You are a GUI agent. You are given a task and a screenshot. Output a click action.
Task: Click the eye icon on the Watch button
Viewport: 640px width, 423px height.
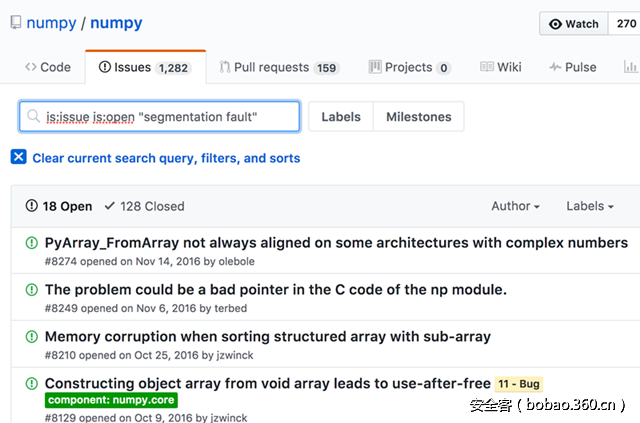coord(556,24)
